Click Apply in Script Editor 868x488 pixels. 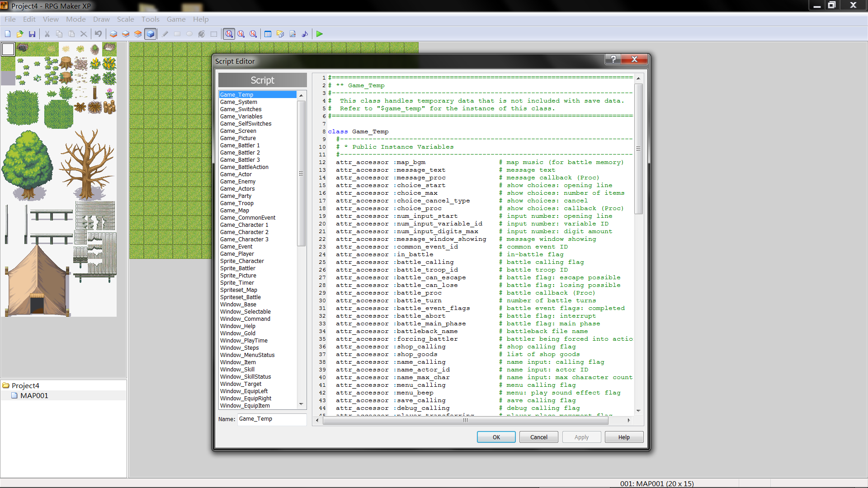(581, 437)
